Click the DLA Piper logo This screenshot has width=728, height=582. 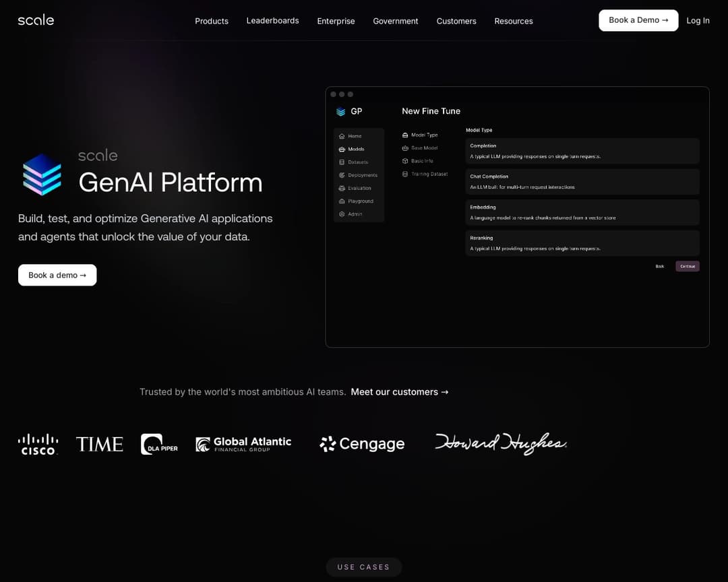tap(159, 444)
